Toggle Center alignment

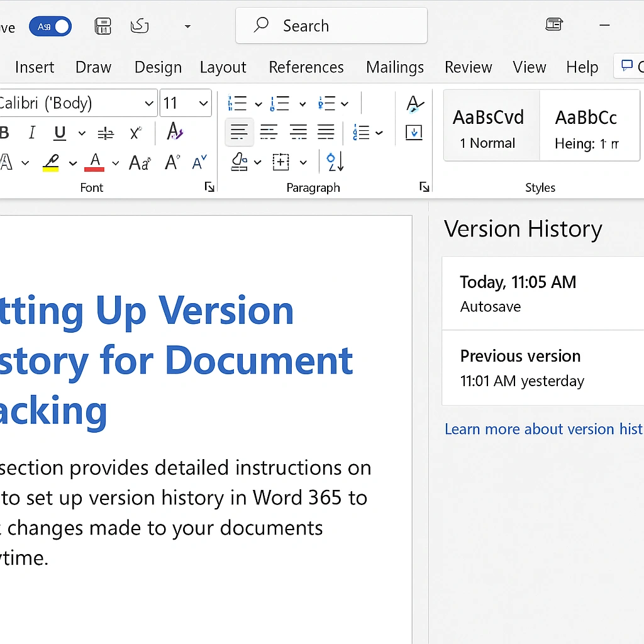(x=269, y=132)
